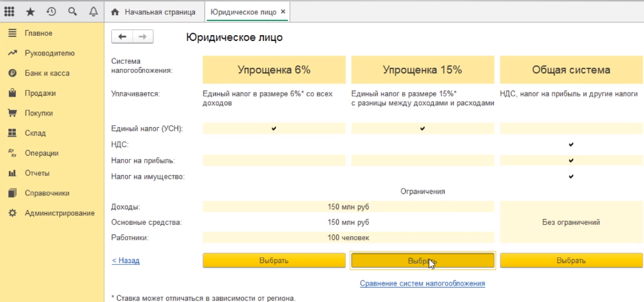Click the Назад link
This screenshot has width=644, height=302.
pos(126,260)
